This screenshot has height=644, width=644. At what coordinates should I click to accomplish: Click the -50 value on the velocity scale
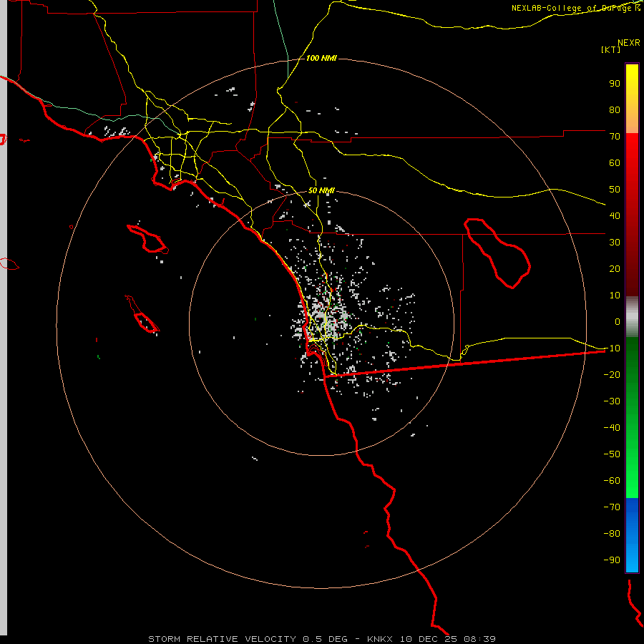612,454
